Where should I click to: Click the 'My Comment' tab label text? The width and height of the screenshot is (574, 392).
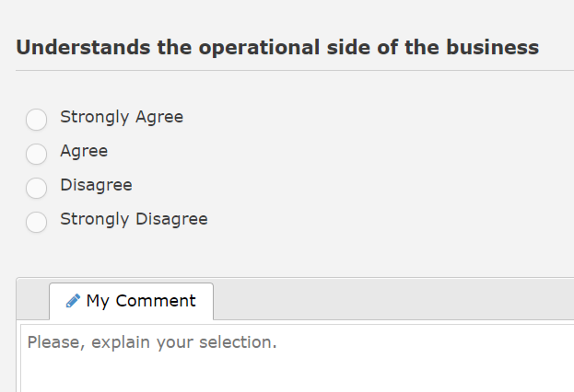141,301
